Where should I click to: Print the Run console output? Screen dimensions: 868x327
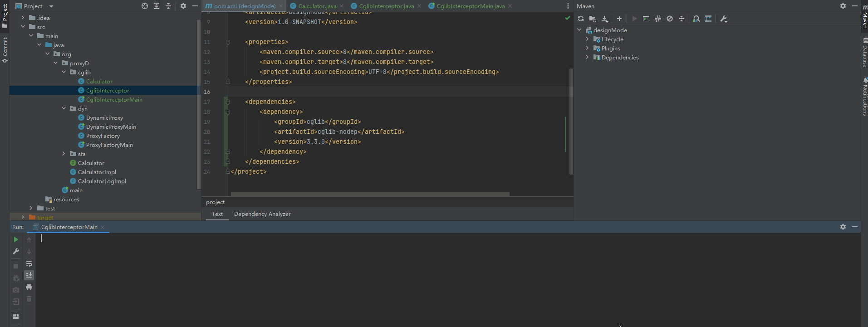29,288
